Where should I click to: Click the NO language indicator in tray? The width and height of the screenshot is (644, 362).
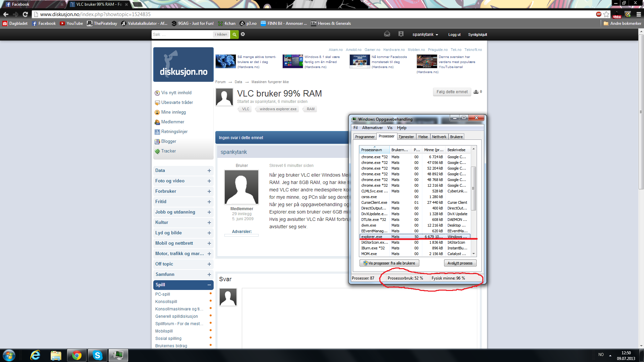(x=601, y=355)
